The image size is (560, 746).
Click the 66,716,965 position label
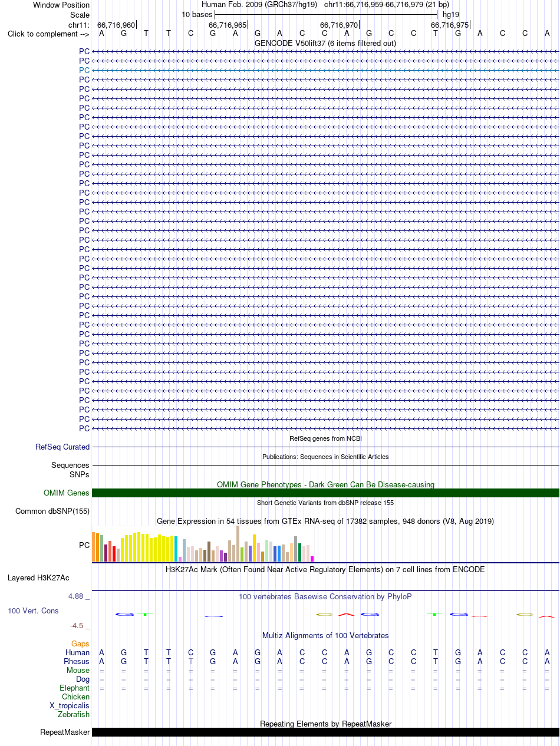point(228,25)
